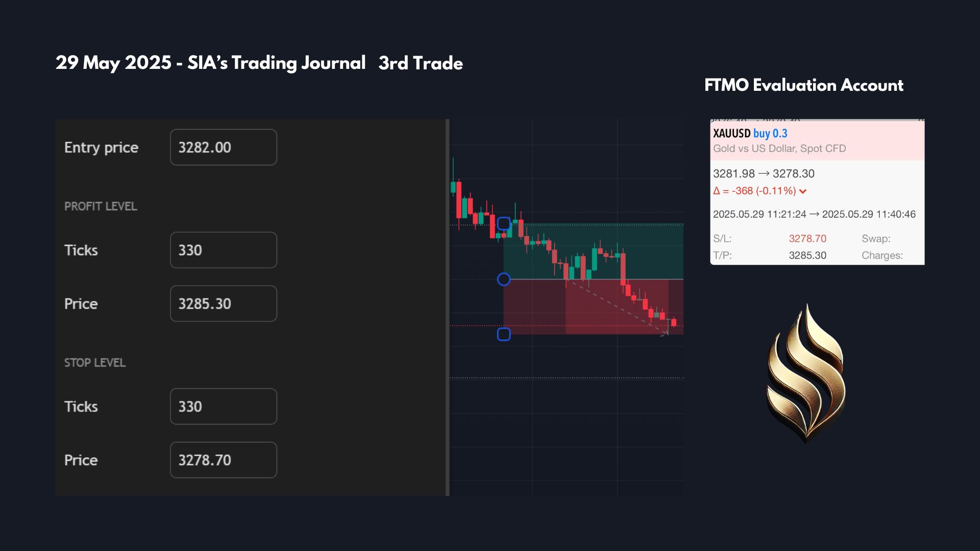This screenshot has width=980, height=551.
Task: Click the Profit Level Ticks field
Action: [224, 250]
